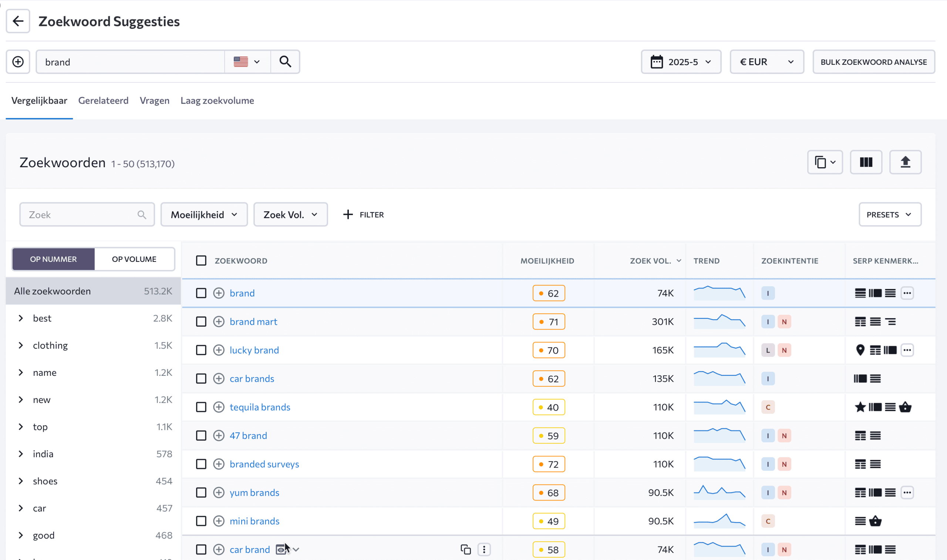Click the copy icon in 'car brand' row
The width and height of the screenshot is (947, 560).
point(466,549)
